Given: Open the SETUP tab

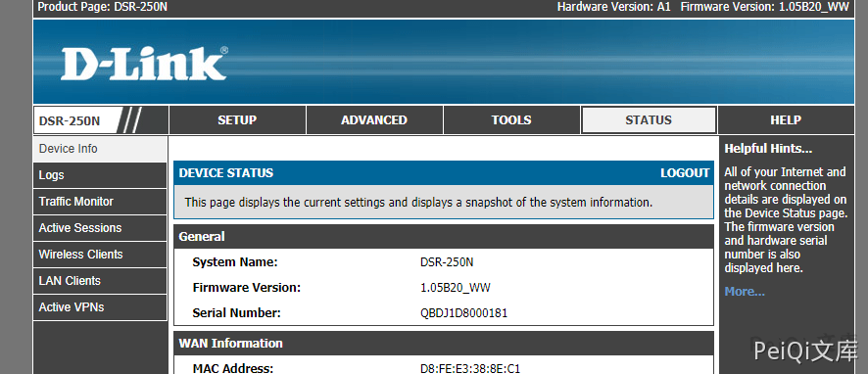Looking at the screenshot, I should (237, 120).
